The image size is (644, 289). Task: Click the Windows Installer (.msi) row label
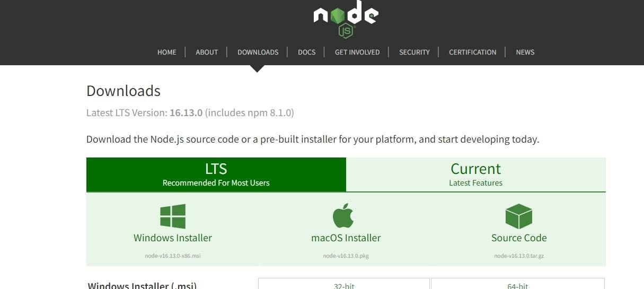pyautogui.click(x=142, y=285)
